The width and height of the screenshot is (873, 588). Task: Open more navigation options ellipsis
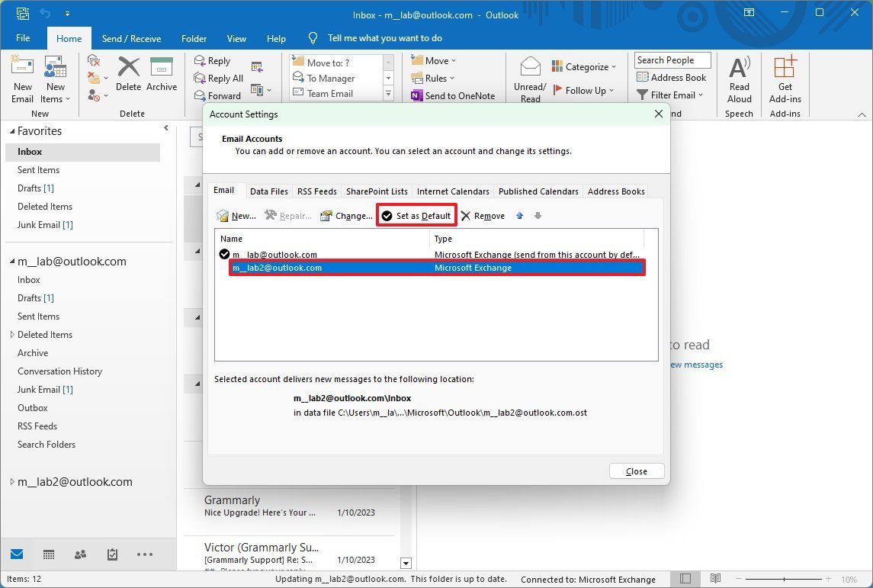pos(145,554)
